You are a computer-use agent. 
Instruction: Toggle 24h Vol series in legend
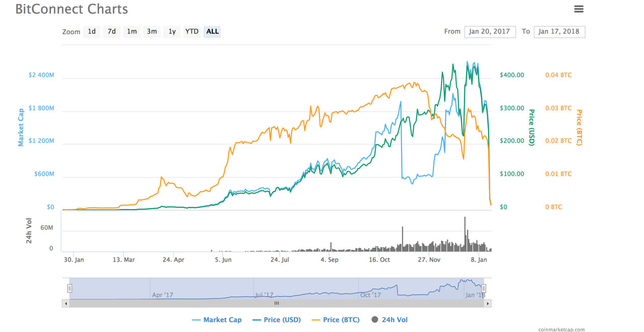point(389,320)
